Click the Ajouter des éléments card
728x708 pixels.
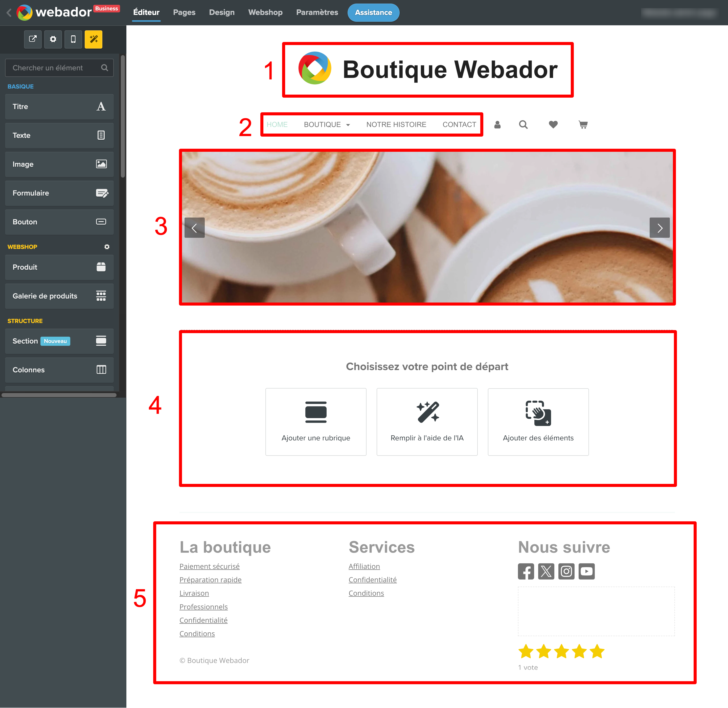tap(538, 422)
